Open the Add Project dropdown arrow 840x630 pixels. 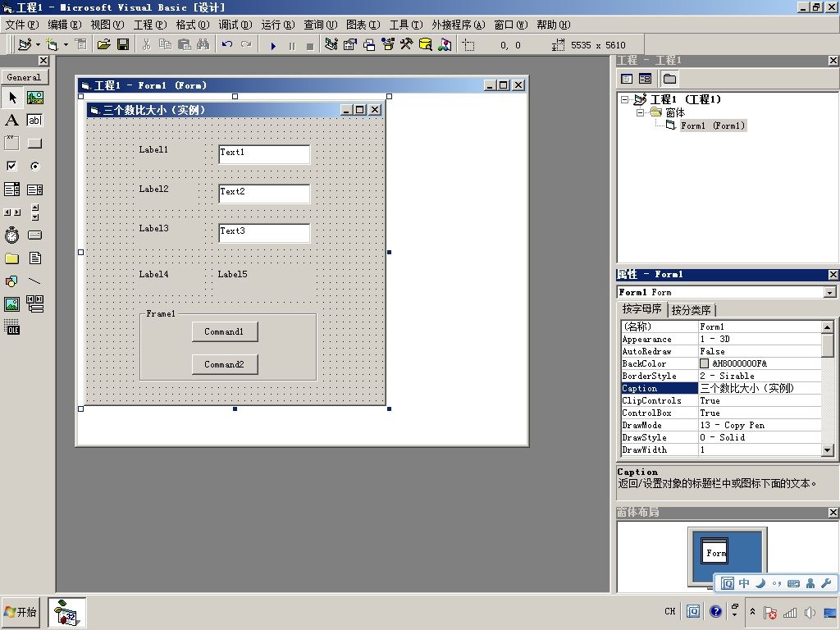38,44
